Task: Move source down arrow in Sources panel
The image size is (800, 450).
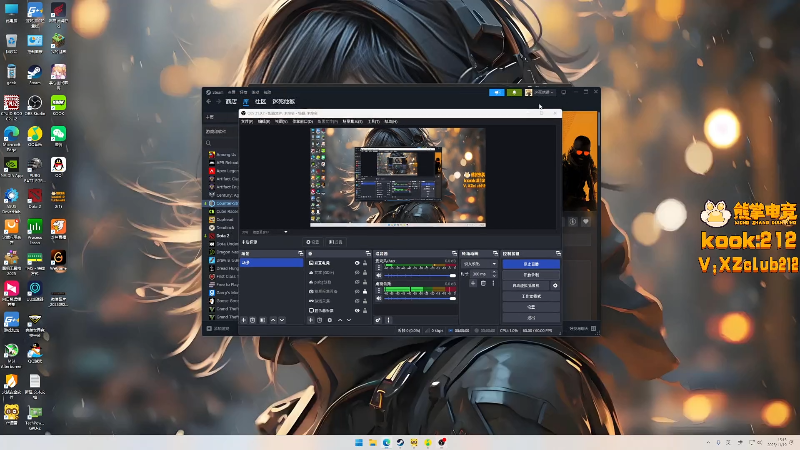Action: point(349,320)
